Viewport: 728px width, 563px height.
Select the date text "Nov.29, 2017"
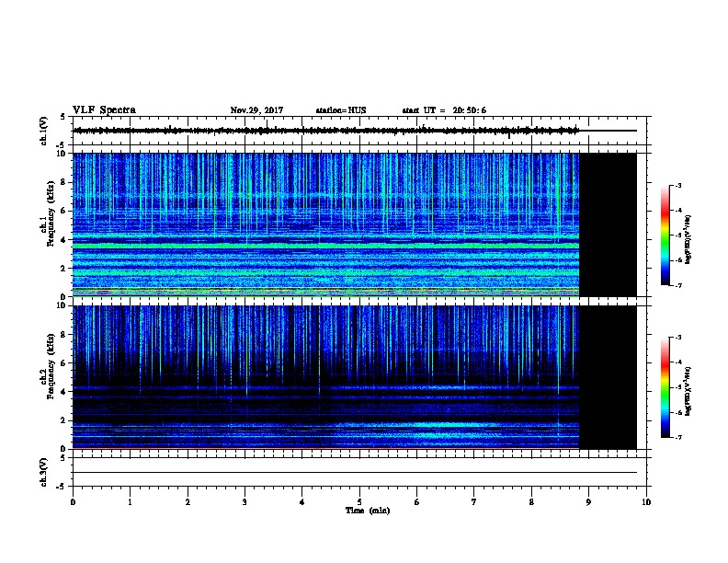pyautogui.click(x=256, y=110)
